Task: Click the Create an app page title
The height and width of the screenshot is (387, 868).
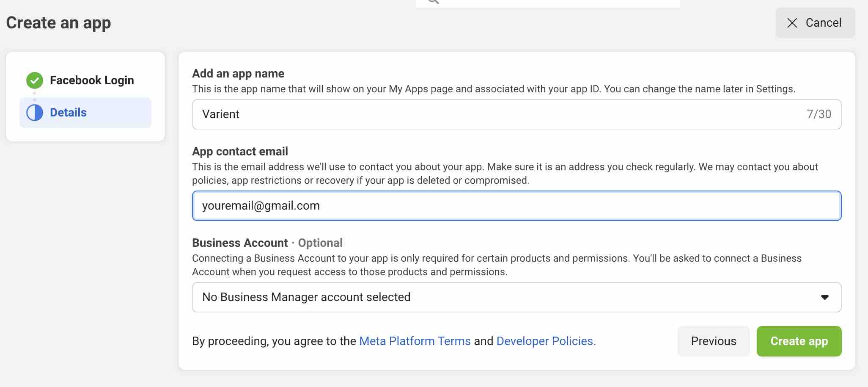Action: (x=58, y=23)
